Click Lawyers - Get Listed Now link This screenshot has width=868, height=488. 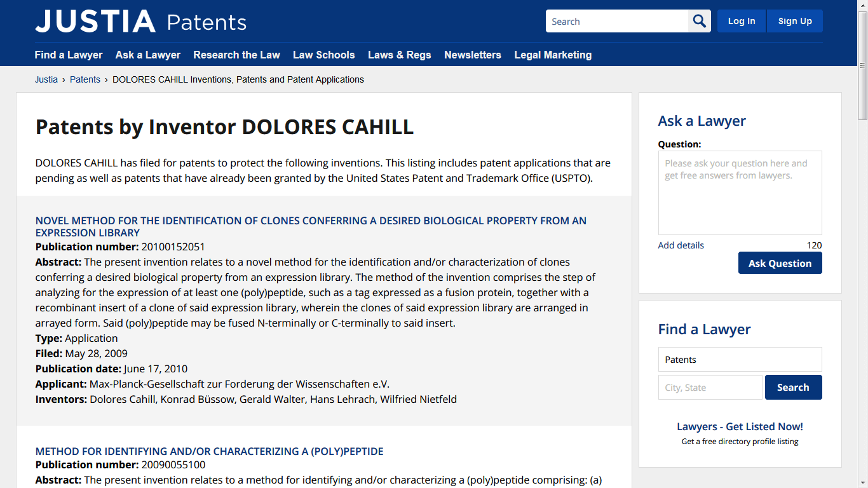[x=740, y=426]
